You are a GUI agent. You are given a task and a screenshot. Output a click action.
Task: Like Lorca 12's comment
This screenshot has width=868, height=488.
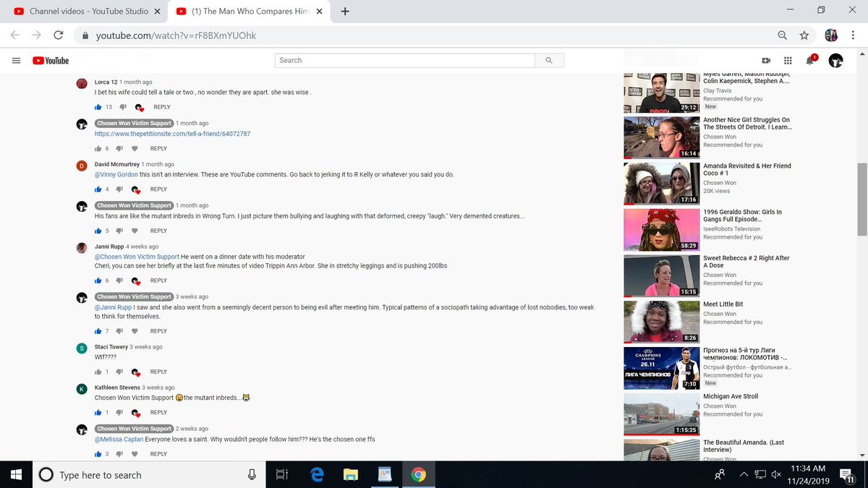(x=98, y=107)
